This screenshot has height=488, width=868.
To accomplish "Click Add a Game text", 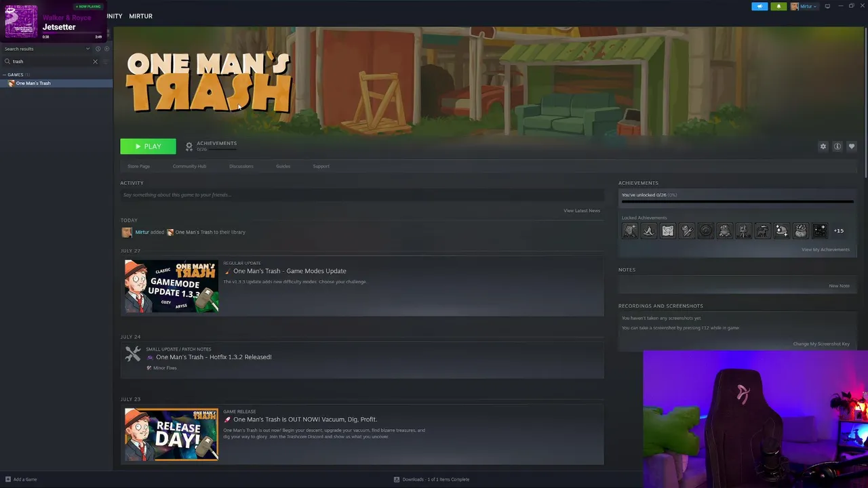I will (25, 479).
